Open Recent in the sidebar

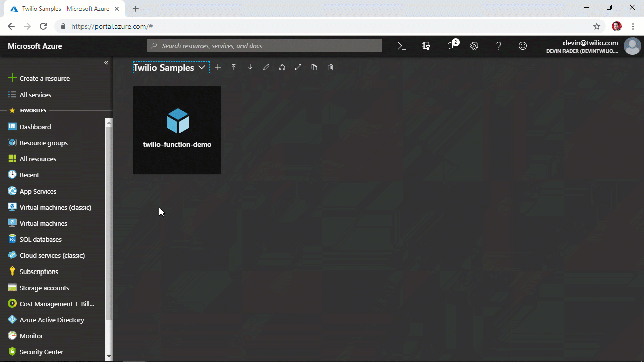tap(29, 175)
